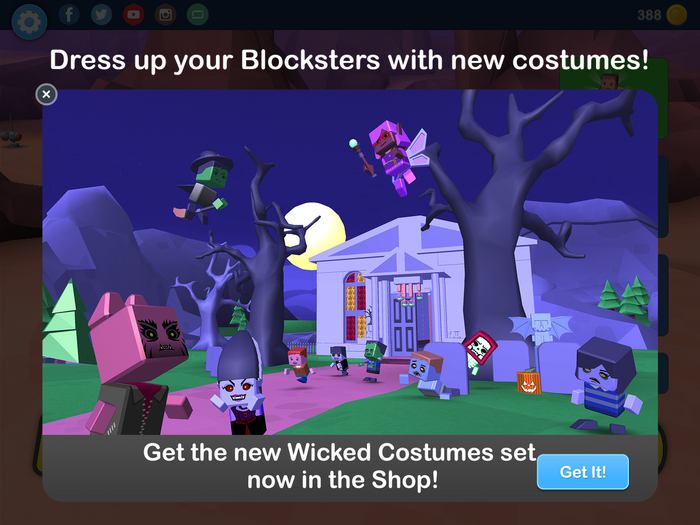Tap the Twitter bird icon
700x525 pixels.
(101, 14)
